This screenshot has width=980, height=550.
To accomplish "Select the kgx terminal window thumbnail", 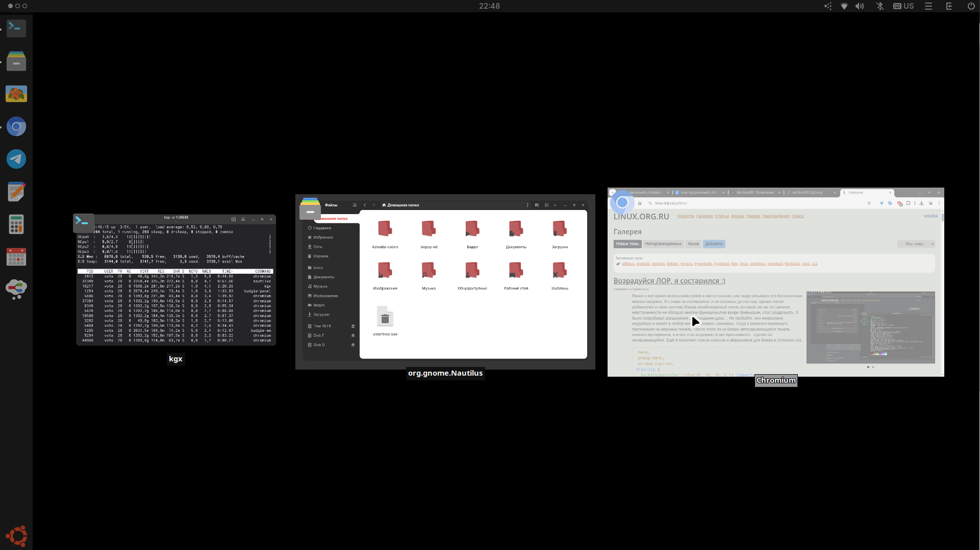I will 176,280.
